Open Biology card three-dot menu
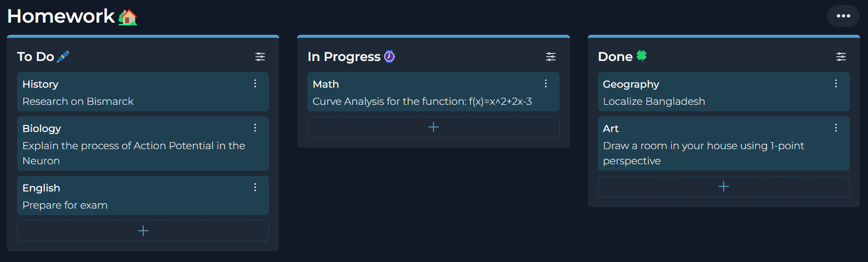The width and height of the screenshot is (868, 262). click(x=255, y=128)
